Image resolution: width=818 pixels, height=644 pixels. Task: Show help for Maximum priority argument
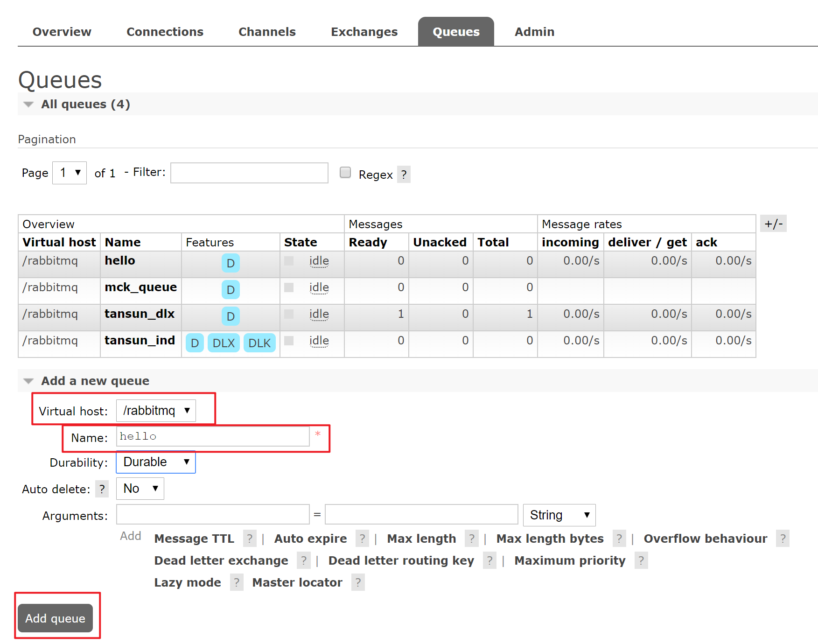click(641, 560)
